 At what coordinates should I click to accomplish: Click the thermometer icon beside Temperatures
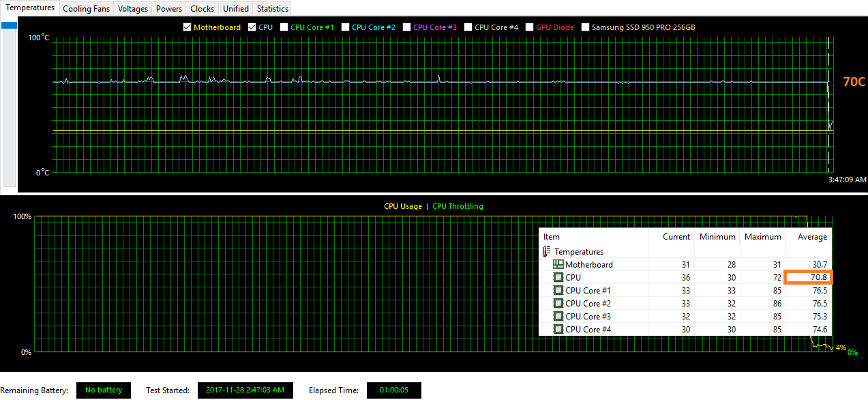(x=547, y=252)
